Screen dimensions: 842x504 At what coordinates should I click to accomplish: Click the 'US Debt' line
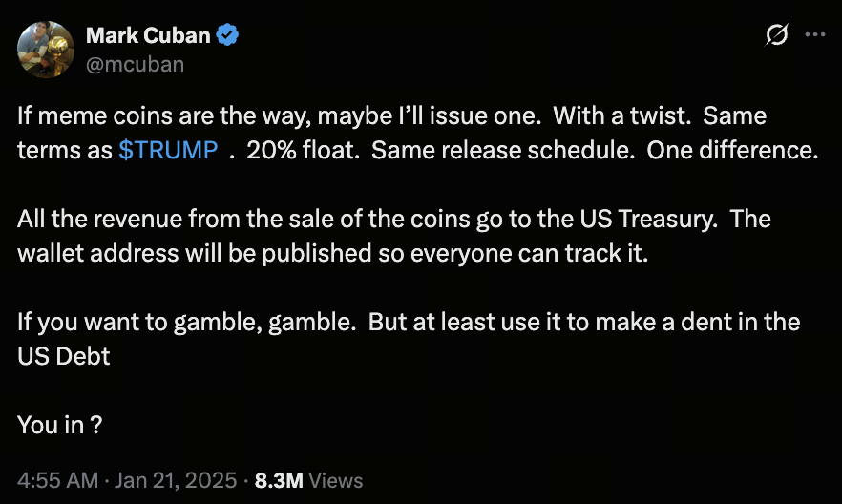(64, 356)
